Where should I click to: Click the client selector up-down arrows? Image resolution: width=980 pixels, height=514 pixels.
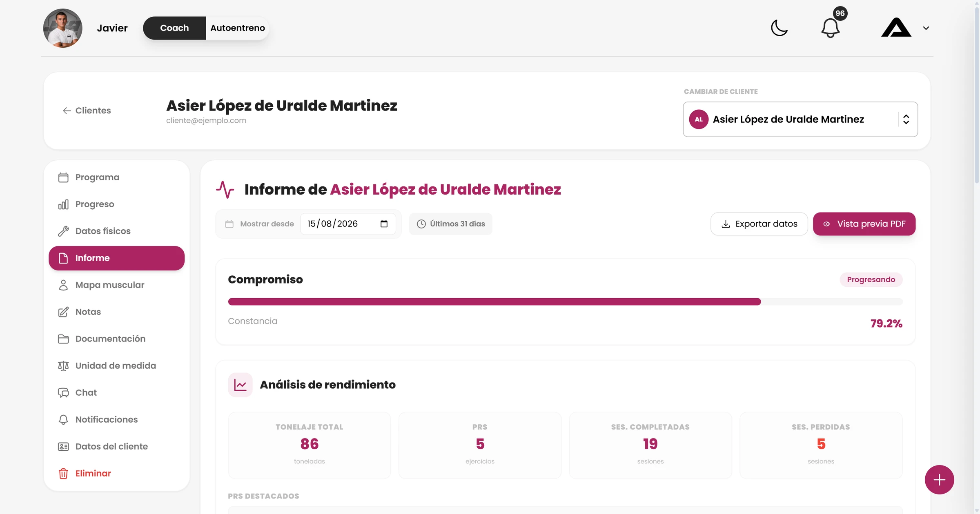pyautogui.click(x=906, y=120)
